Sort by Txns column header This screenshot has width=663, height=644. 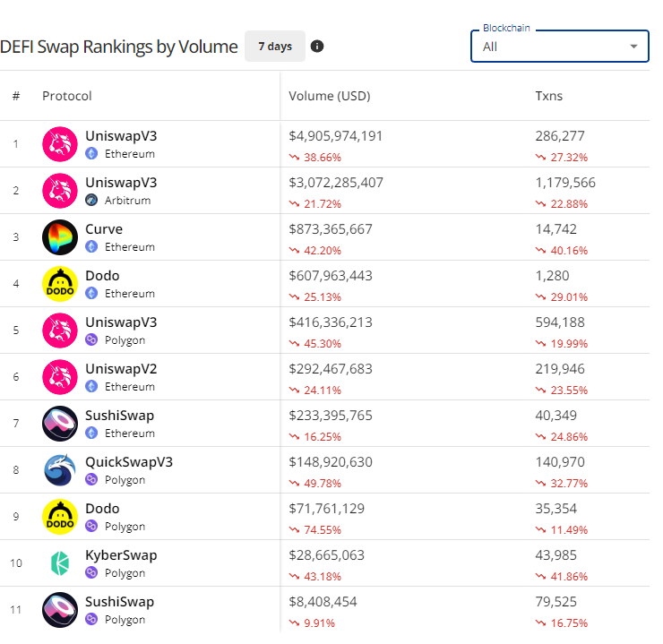[x=549, y=96]
